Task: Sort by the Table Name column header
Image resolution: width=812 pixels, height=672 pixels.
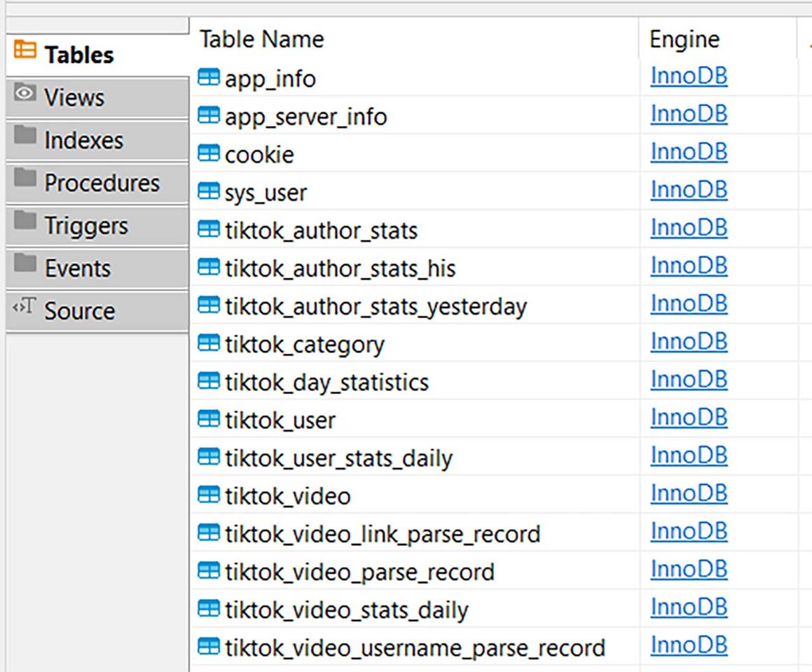Action: [x=262, y=39]
